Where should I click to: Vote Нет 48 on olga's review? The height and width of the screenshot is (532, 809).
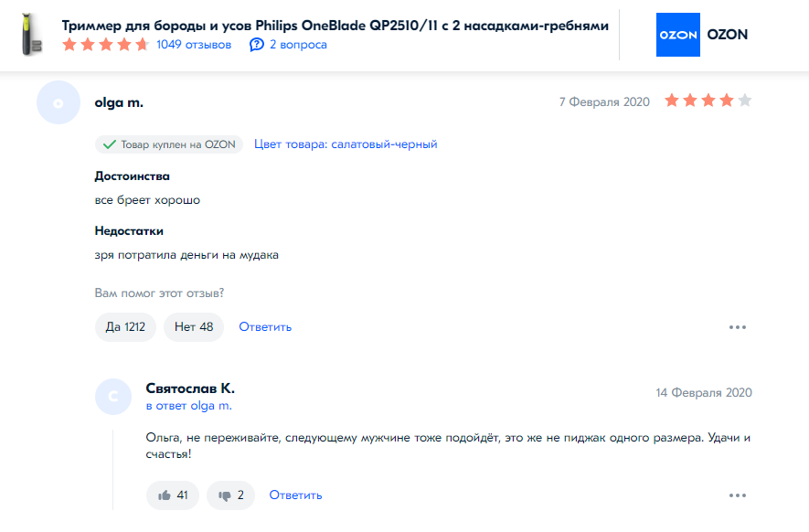194,326
